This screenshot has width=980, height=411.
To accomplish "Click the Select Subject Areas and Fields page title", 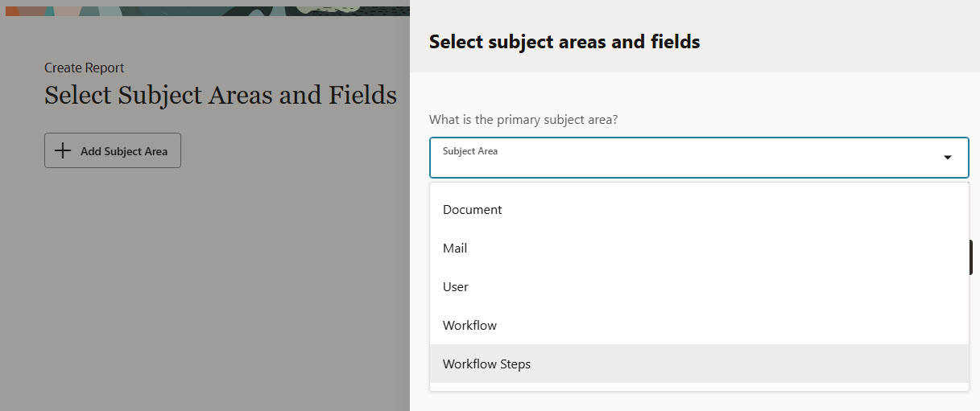I will coord(221,96).
